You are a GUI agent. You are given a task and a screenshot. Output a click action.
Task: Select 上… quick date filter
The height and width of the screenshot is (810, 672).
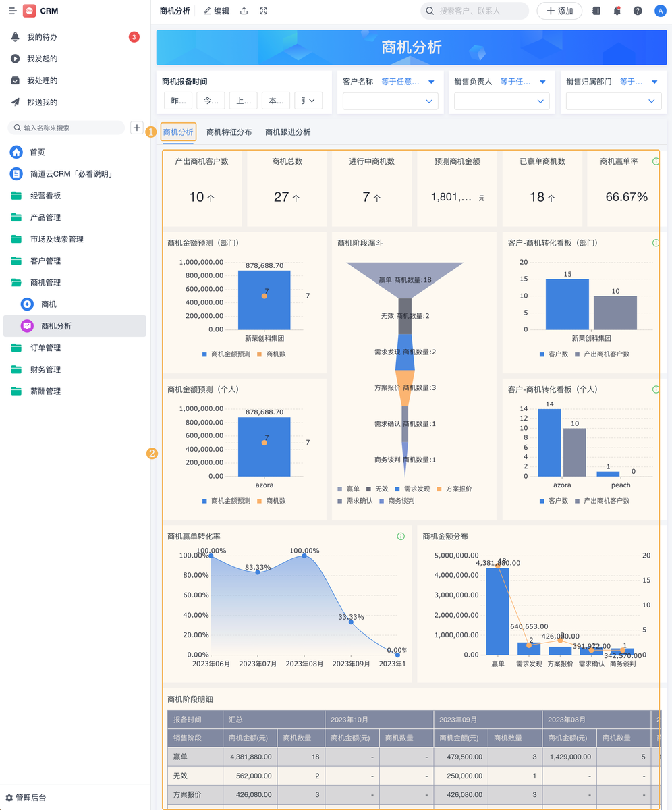244,101
